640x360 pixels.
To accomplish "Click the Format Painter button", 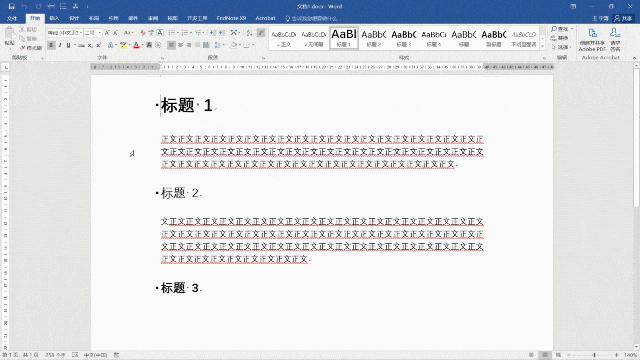I will pos(31,48).
